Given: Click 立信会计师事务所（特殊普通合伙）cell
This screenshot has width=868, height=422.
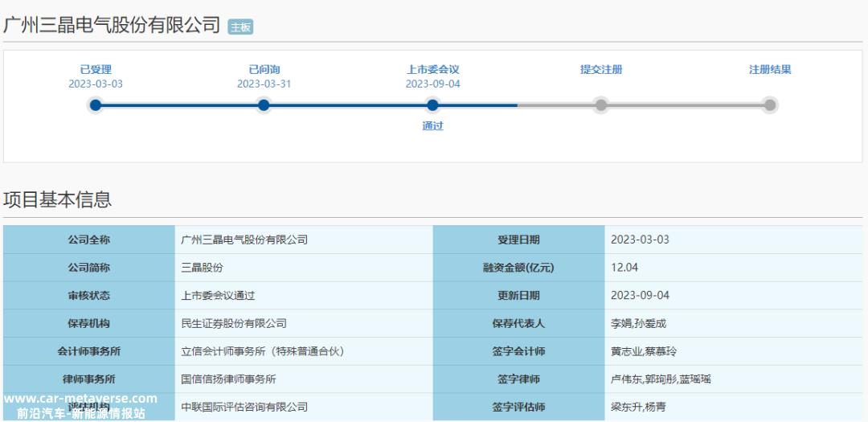Looking at the screenshot, I should coord(304,351).
